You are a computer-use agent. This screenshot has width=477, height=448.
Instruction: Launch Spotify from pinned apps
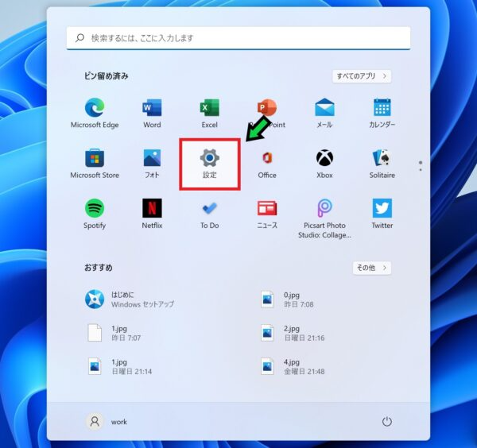[95, 214]
